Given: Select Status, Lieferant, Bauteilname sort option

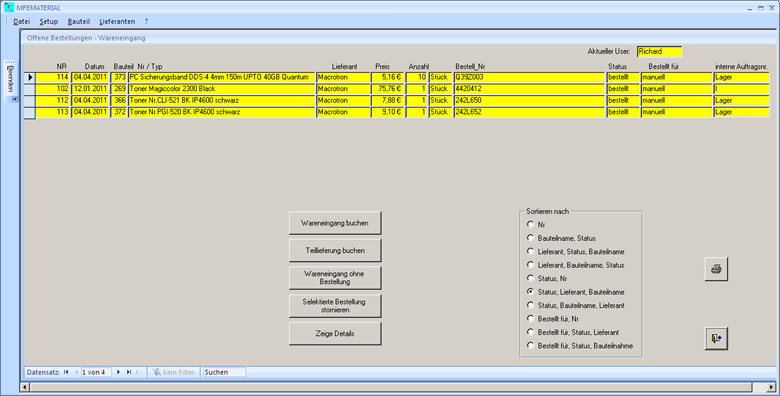Looking at the screenshot, I should pyautogui.click(x=530, y=292).
